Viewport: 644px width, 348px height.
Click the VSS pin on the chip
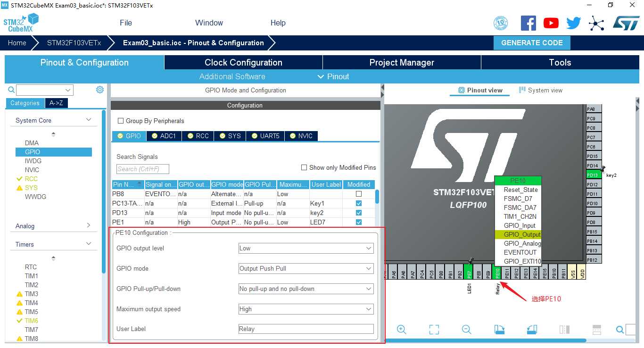[573, 272]
